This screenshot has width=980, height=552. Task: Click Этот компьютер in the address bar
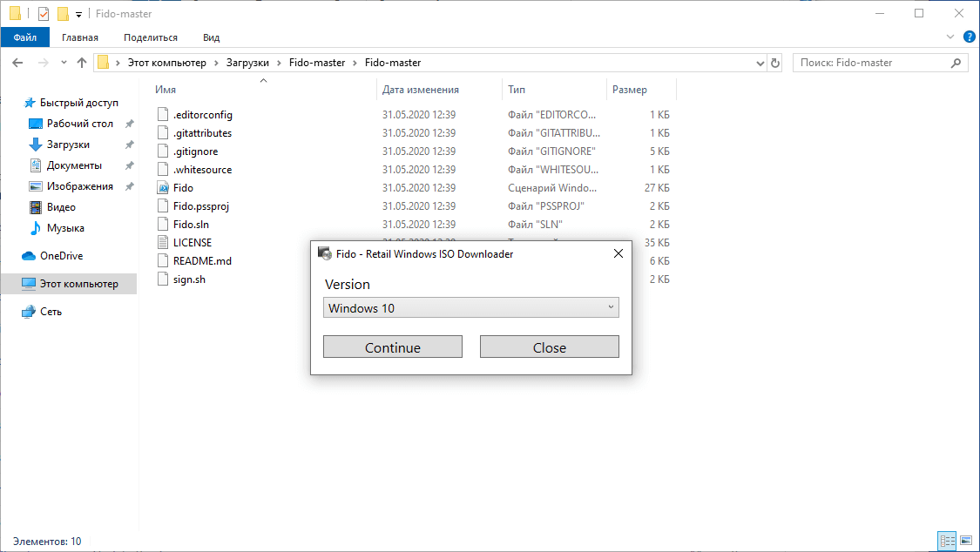167,63
